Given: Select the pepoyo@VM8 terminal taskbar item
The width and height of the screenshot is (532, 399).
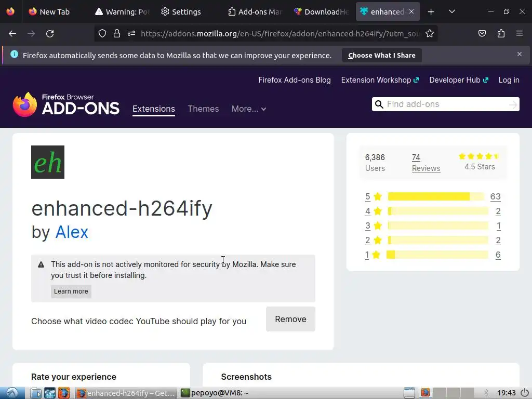Looking at the screenshot, I should pos(215,393).
